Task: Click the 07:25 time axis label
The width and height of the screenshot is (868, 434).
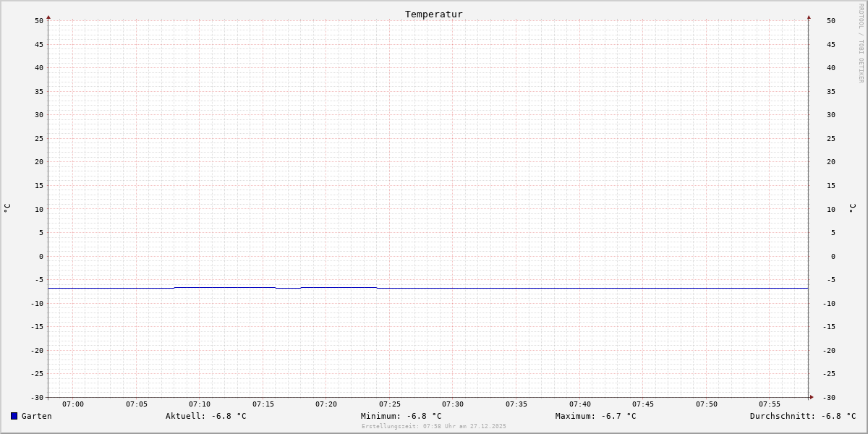Action: click(x=390, y=404)
